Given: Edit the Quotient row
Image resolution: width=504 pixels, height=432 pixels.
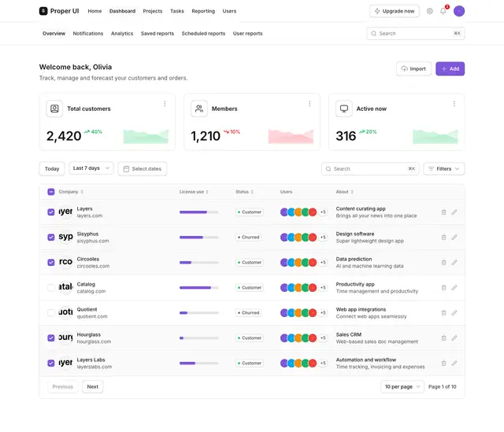Looking at the screenshot, I should click(454, 312).
